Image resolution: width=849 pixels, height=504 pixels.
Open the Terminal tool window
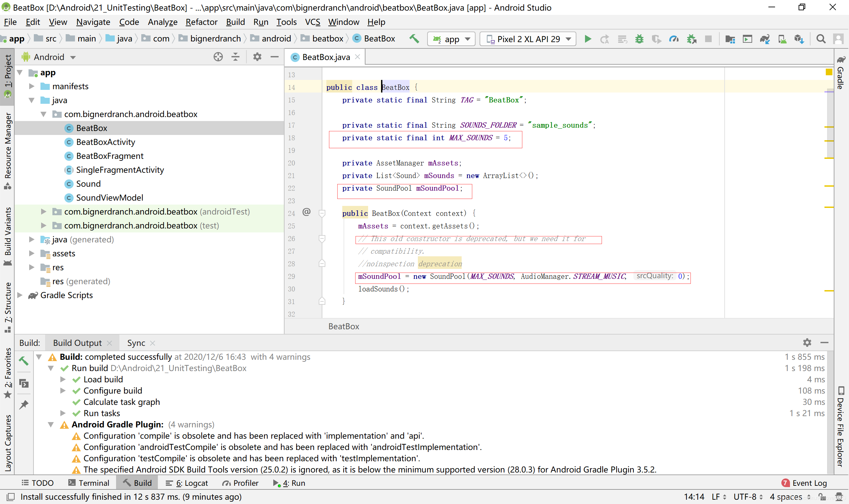[89, 483]
